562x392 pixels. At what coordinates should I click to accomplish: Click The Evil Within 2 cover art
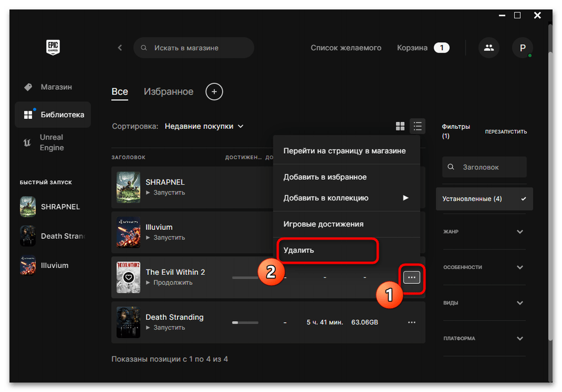tap(128, 277)
